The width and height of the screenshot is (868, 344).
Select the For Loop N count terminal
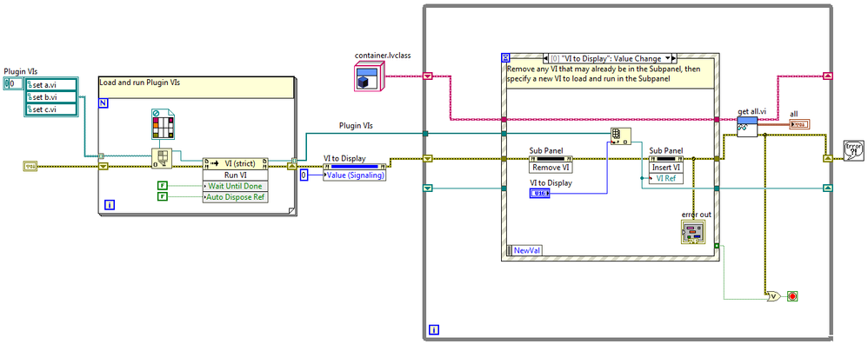click(103, 103)
